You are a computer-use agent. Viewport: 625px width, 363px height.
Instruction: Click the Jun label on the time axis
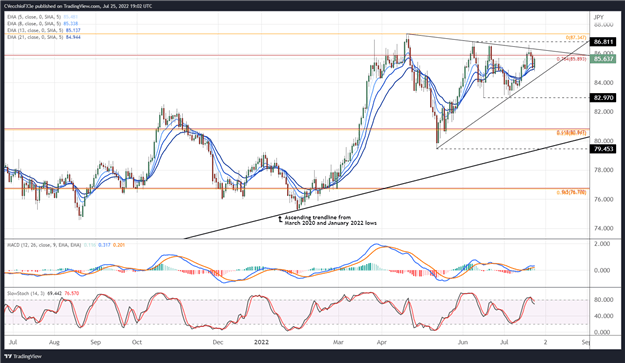463,342
